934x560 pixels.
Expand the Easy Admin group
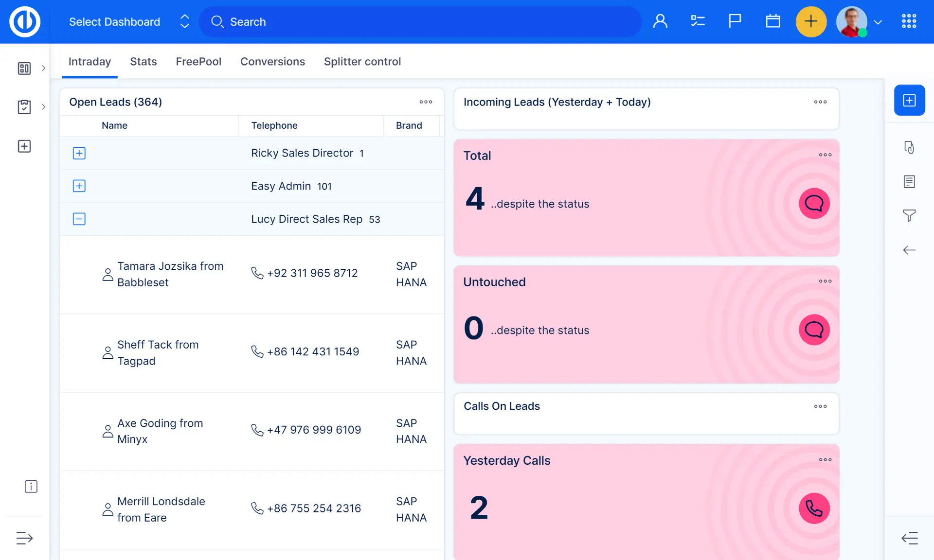click(x=79, y=186)
